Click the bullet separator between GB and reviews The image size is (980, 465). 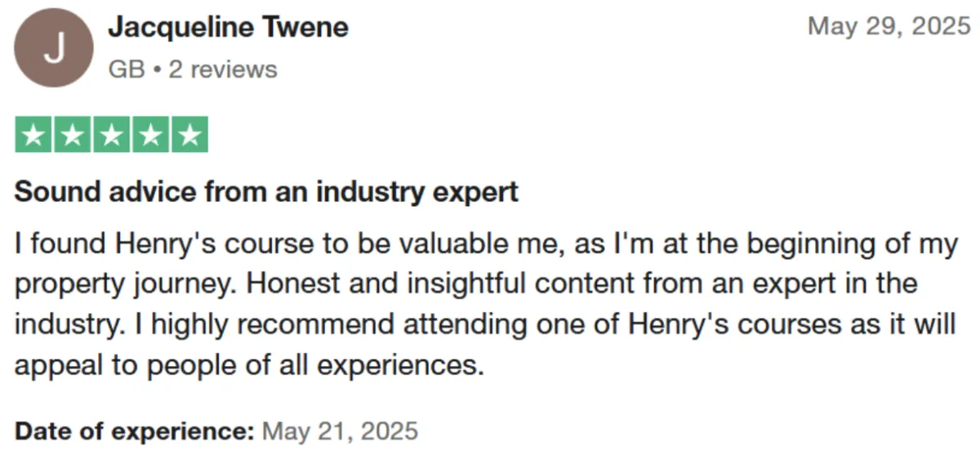tap(157, 70)
